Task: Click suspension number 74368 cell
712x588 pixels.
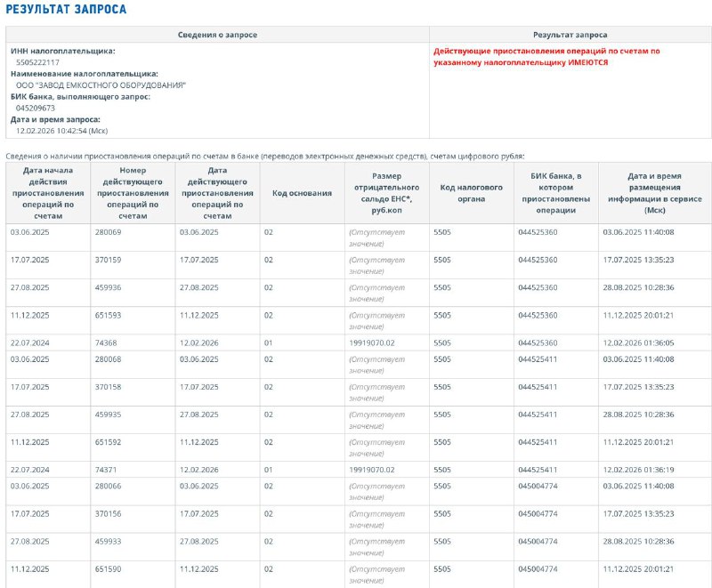Action: (106, 342)
